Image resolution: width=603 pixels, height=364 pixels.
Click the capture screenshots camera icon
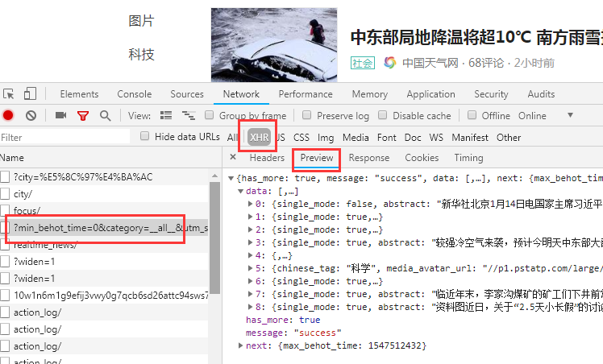tap(60, 115)
